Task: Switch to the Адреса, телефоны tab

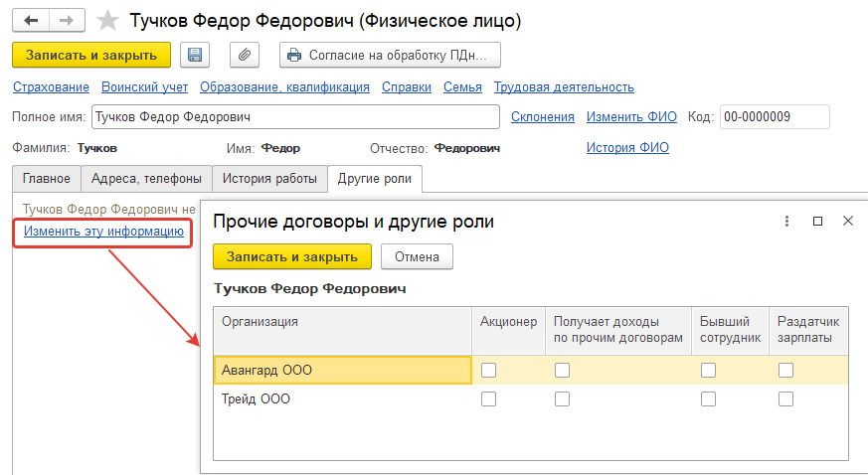Action: click(x=146, y=179)
